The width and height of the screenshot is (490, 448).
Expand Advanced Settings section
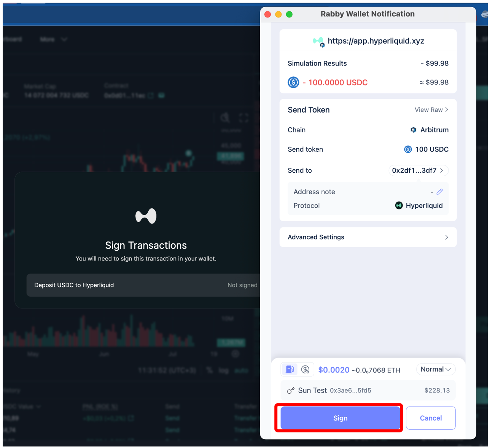point(367,237)
